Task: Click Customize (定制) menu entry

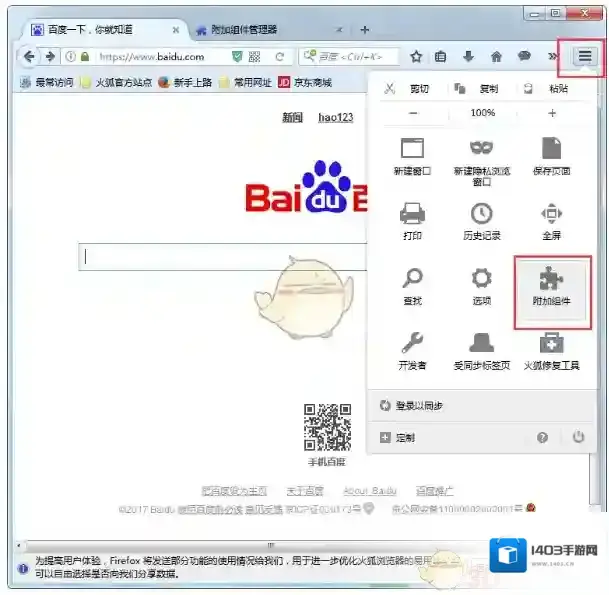Action: point(398,438)
